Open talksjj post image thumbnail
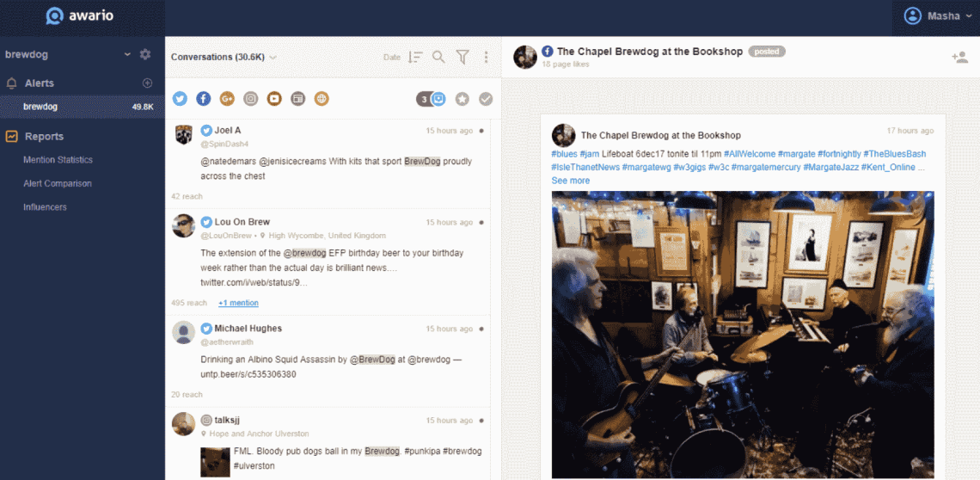Image resolution: width=980 pixels, height=480 pixels. pyautogui.click(x=214, y=461)
